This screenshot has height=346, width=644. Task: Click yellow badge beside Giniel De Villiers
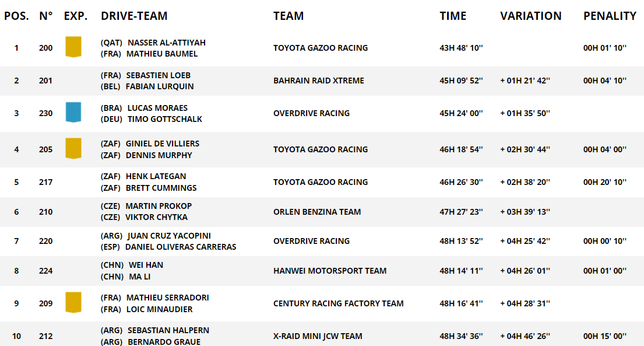(73, 149)
